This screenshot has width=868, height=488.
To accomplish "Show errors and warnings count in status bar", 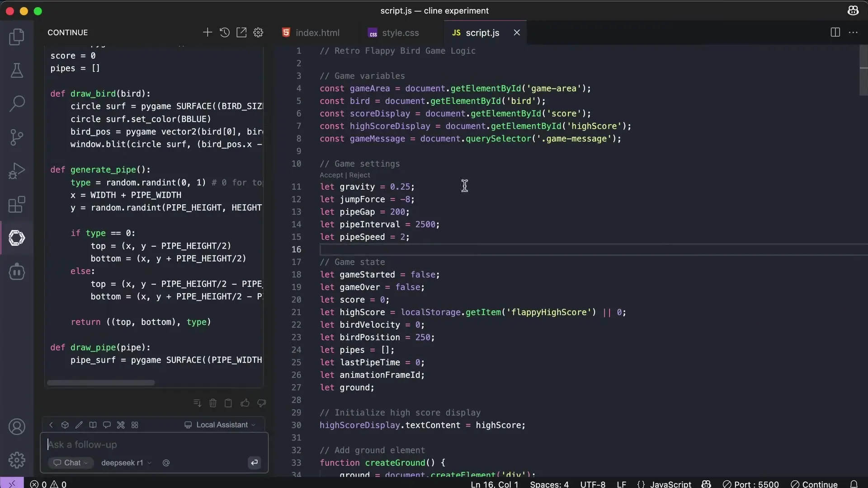I will [48, 484].
